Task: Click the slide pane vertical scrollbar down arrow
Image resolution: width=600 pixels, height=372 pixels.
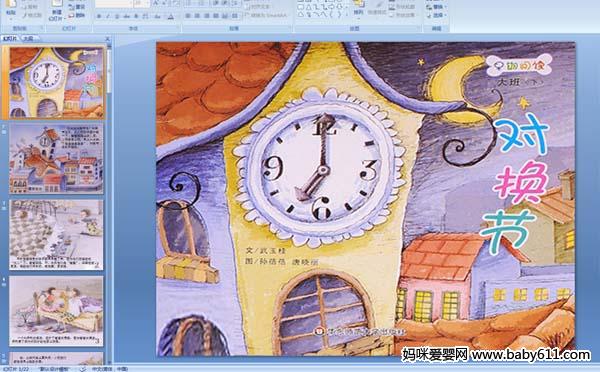Action: pos(110,362)
